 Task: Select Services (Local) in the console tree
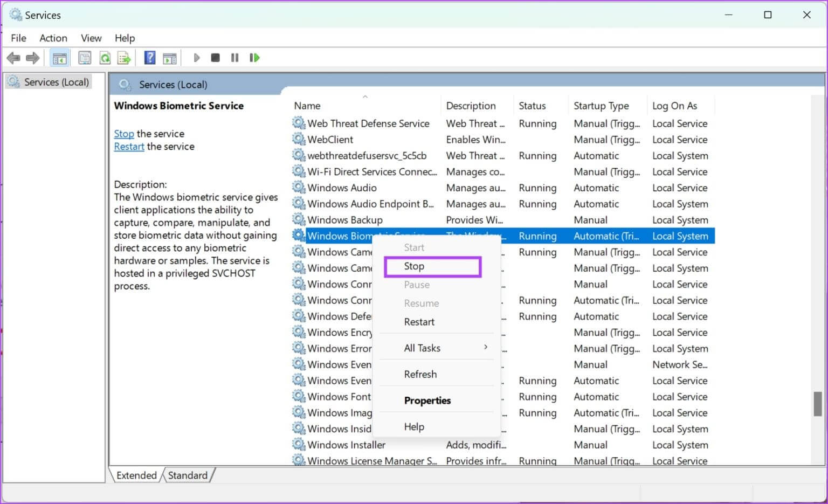point(56,82)
